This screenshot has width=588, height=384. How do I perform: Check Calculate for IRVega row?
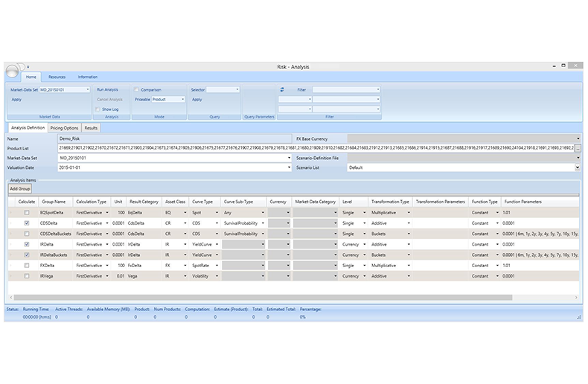click(x=27, y=276)
